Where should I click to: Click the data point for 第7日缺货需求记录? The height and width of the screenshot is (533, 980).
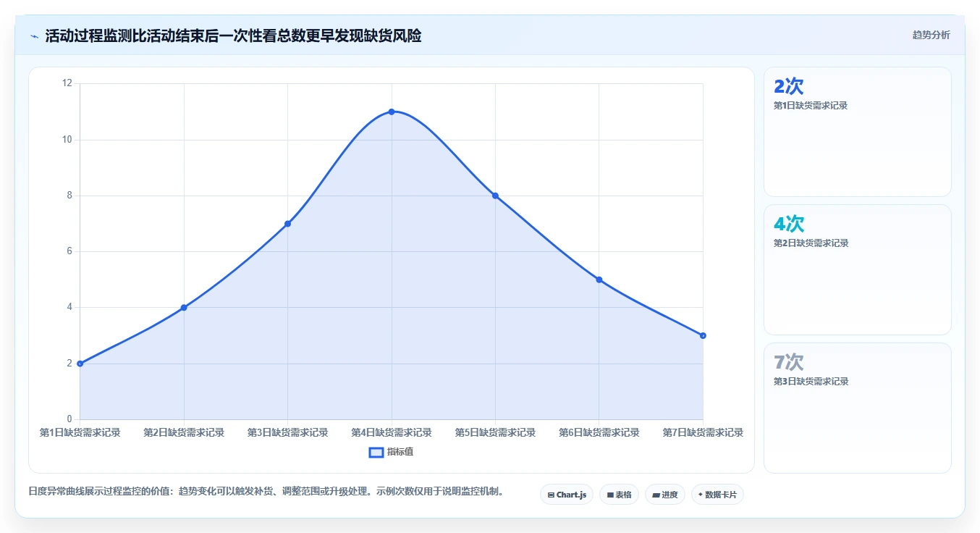(x=703, y=335)
